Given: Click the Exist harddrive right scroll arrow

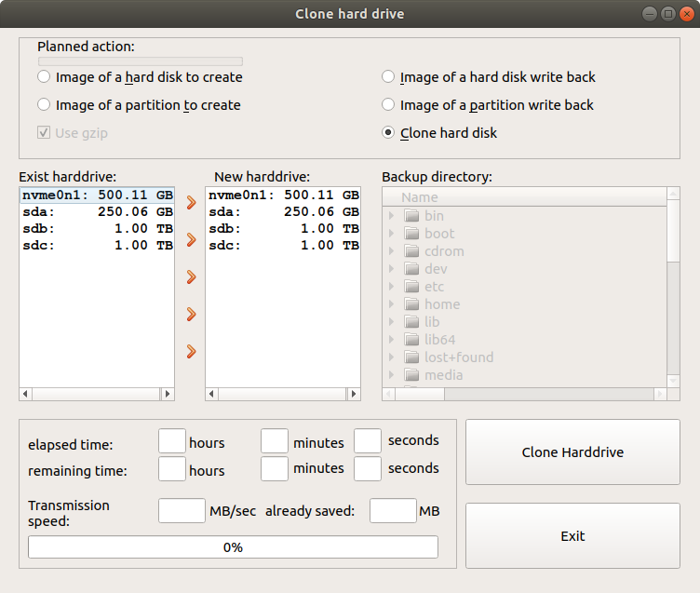Looking at the screenshot, I should click(168, 394).
